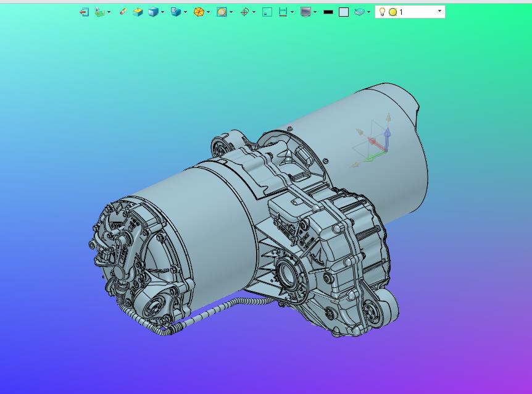Open dropdown next to the green spiral icon
Image resolution: width=532 pixels, height=394 pixels.
coord(109,12)
